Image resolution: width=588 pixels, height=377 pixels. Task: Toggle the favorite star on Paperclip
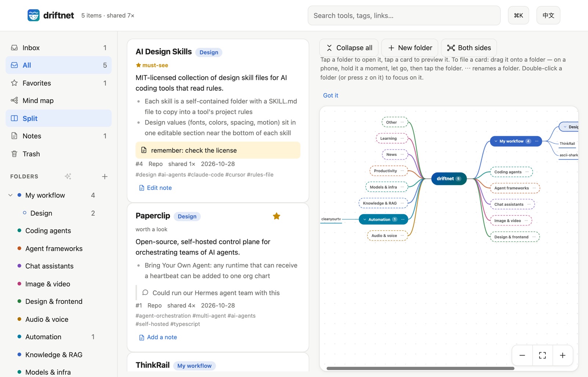[x=276, y=216]
